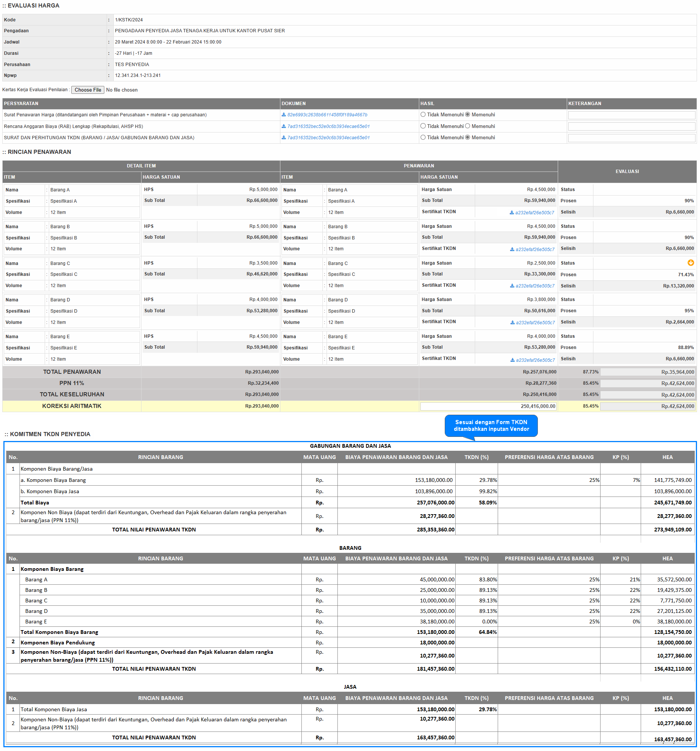Image resolution: width=700 pixels, height=751 pixels.
Task: Click Choose File for Kertas Kerja Evaluasi
Action: click(x=88, y=90)
